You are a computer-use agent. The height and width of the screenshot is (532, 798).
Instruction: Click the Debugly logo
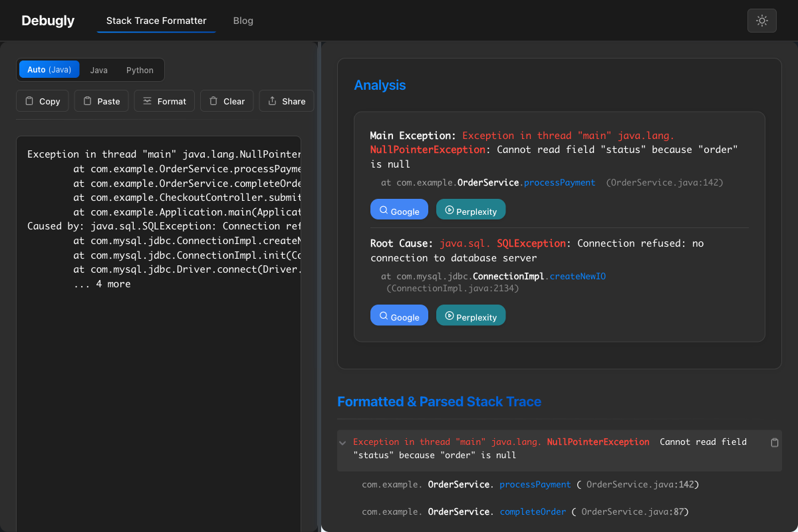48,21
